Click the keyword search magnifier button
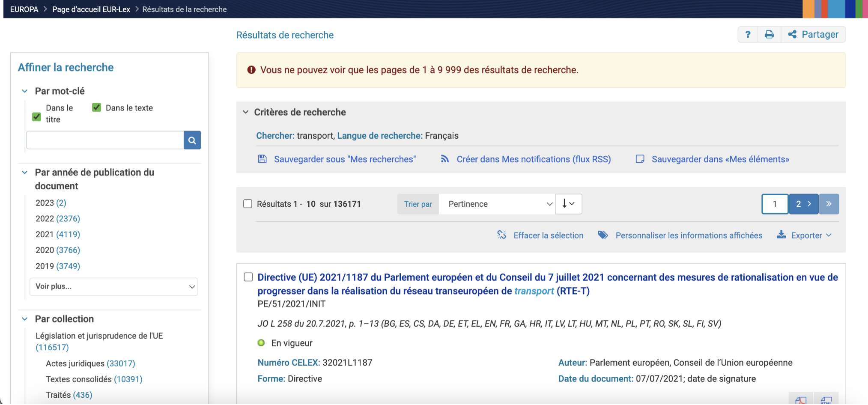 pyautogui.click(x=192, y=140)
